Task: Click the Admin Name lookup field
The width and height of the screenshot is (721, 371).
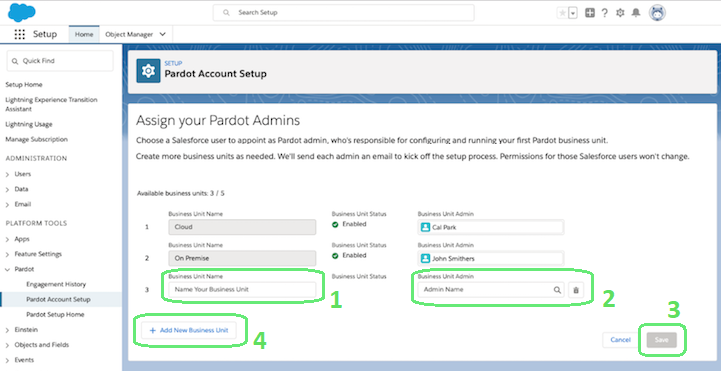Action: (x=491, y=290)
